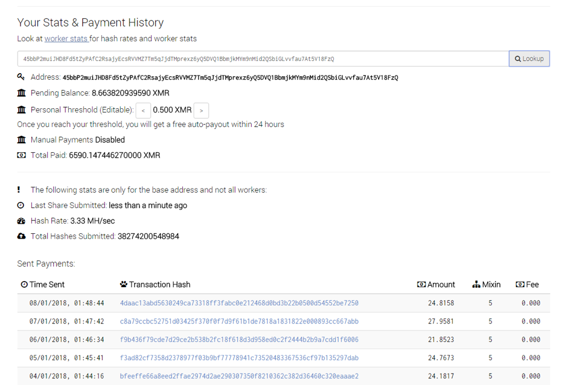The image size is (588, 385).
Task: Open transaction hash starting with f9b436f79c
Action: [239, 340]
